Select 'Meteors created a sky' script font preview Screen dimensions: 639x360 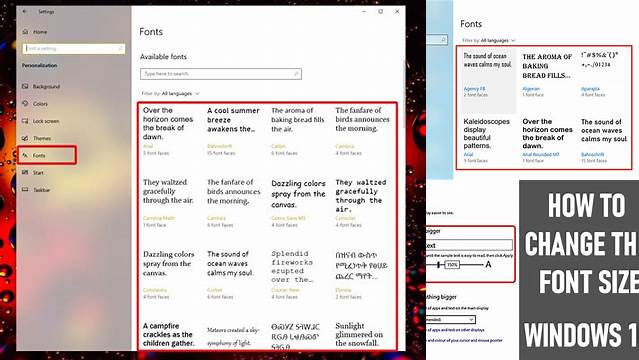(x=233, y=336)
